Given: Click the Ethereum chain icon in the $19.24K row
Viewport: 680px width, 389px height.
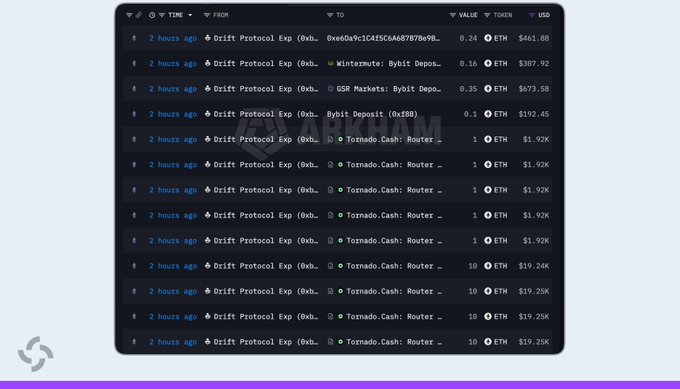Looking at the screenshot, I should pos(134,266).
